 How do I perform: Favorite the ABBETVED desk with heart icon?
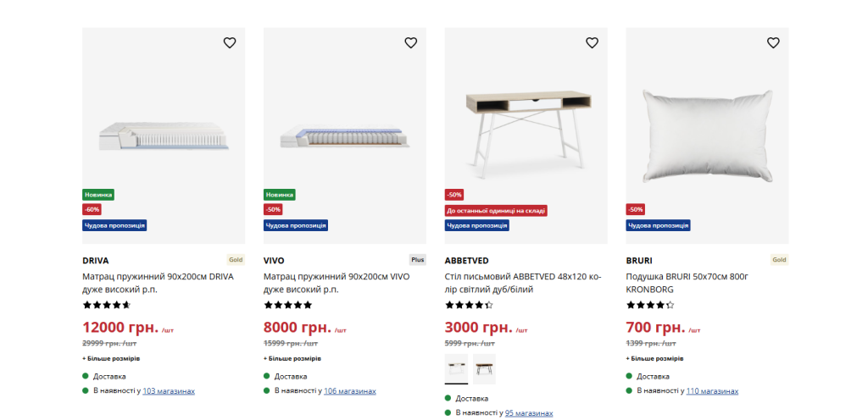(593, 42)
